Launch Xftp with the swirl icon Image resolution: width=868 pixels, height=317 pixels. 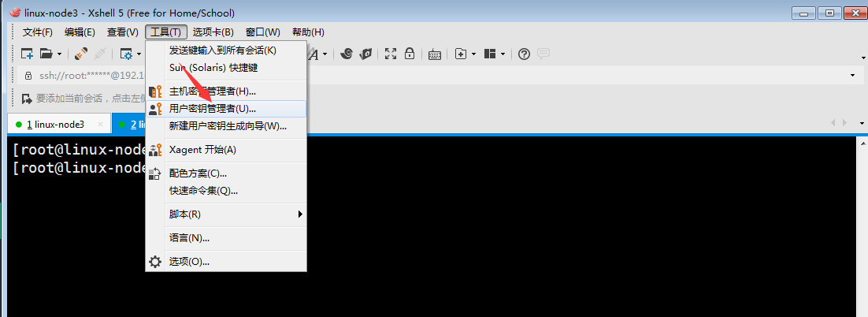click(x=347, y=54)
